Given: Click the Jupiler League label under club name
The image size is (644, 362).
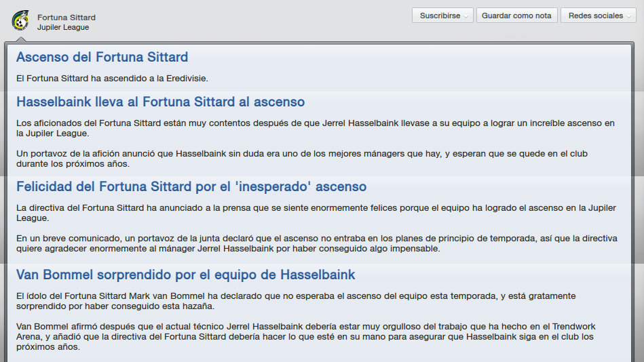Looking at the screenshot, I should (x=63, y=27).
